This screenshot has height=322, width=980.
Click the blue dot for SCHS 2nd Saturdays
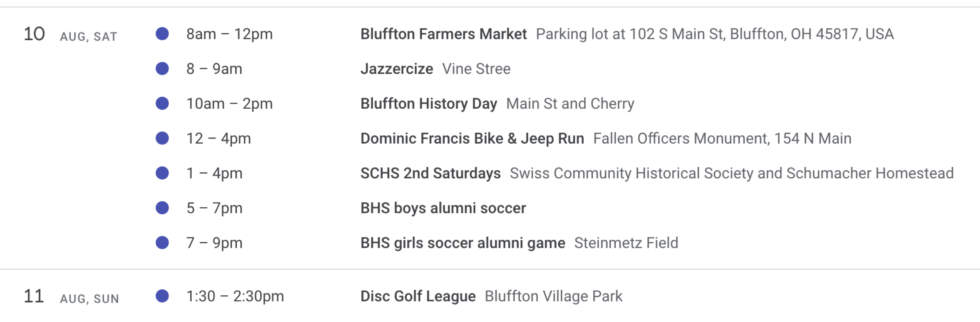point(162,173)
